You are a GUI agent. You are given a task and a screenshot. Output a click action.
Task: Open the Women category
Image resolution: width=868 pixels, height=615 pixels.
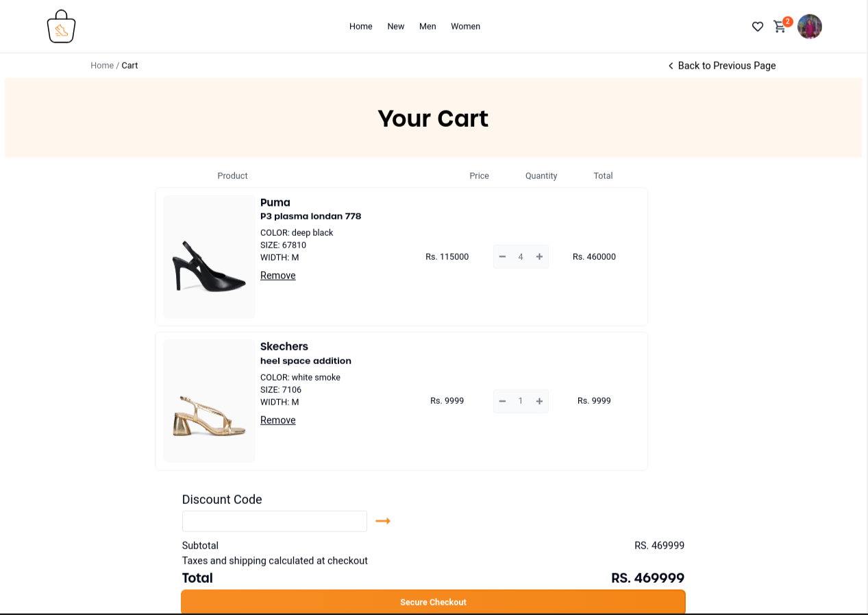(466, 27)
